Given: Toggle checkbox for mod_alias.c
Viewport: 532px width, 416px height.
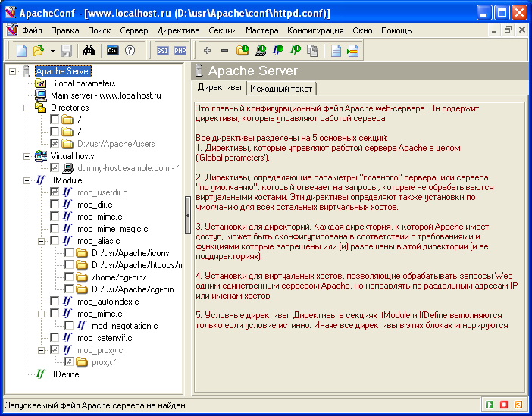Looking at the screenshot, I should [55, 240].
